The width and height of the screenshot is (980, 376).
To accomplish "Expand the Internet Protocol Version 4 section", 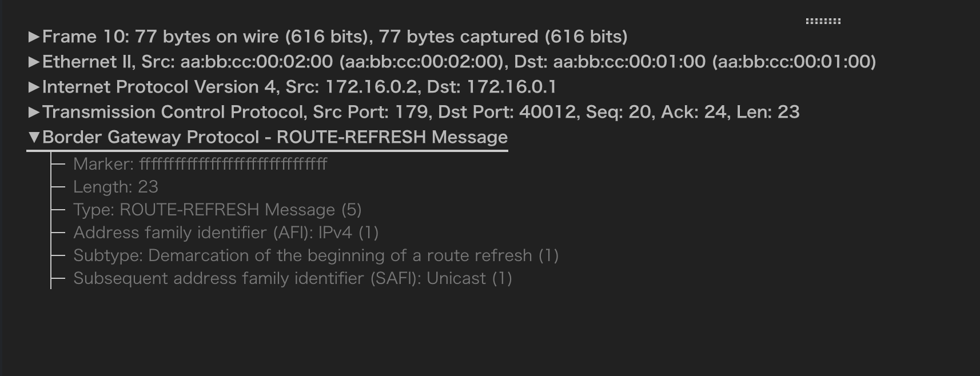I will tap(34, 87).
